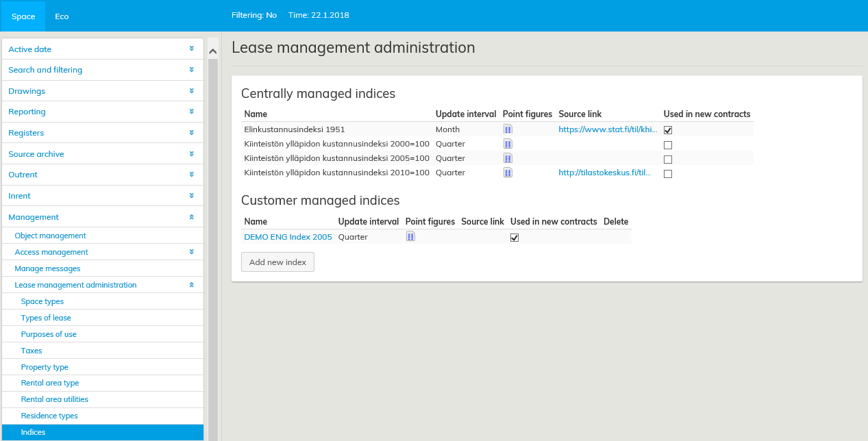Image resolution: width=868 pixels, height=441 pixels.
Task: Open point figures for DEMO ENG Index 2005
Action: (x=410, y=236)
